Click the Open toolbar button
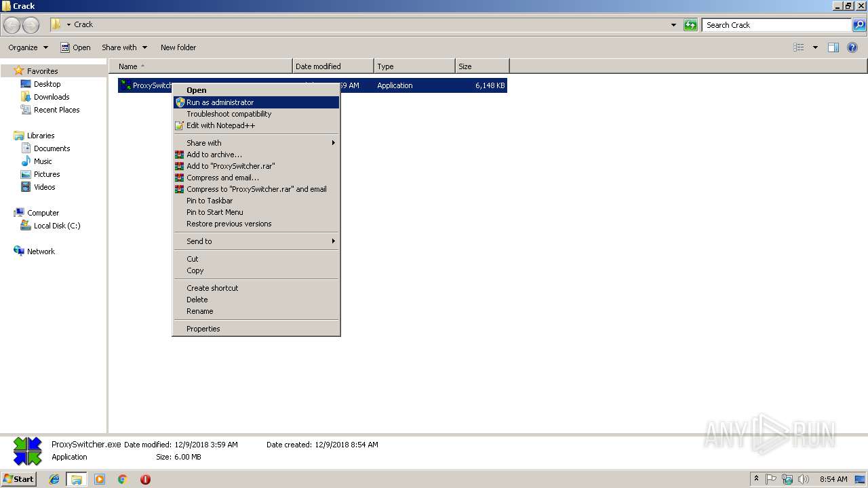 (x=75, y=47)
